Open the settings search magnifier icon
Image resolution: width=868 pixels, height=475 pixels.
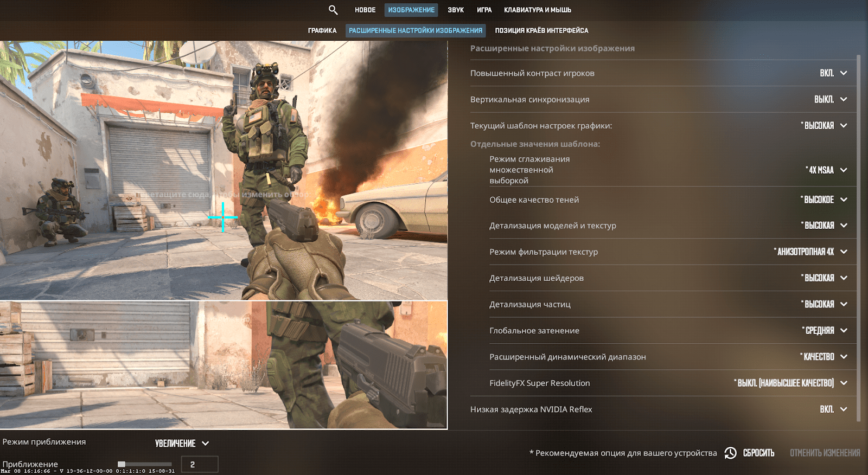pyautogui.click(x=333, y=10)
